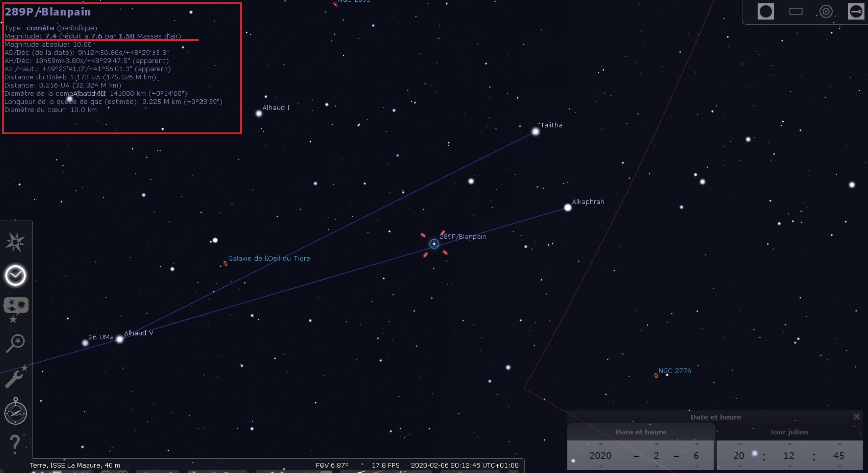
Task: Select the Date et heure tab
Action: (x=641, y=432)
